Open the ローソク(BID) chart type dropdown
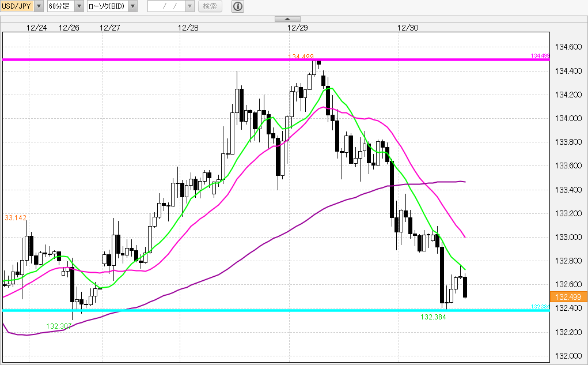The width and height of the screenshot is (588, 365). [x=133, y=6]
